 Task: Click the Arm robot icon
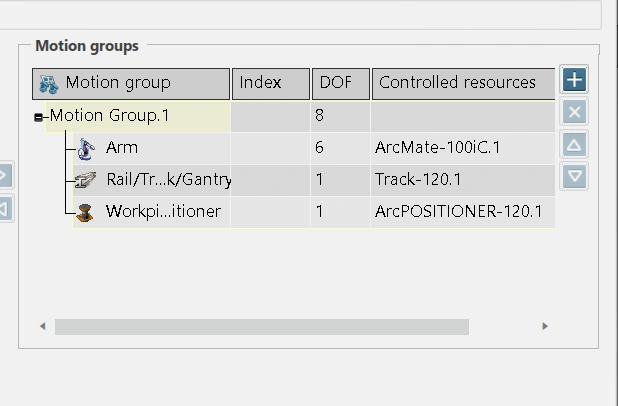85,148
